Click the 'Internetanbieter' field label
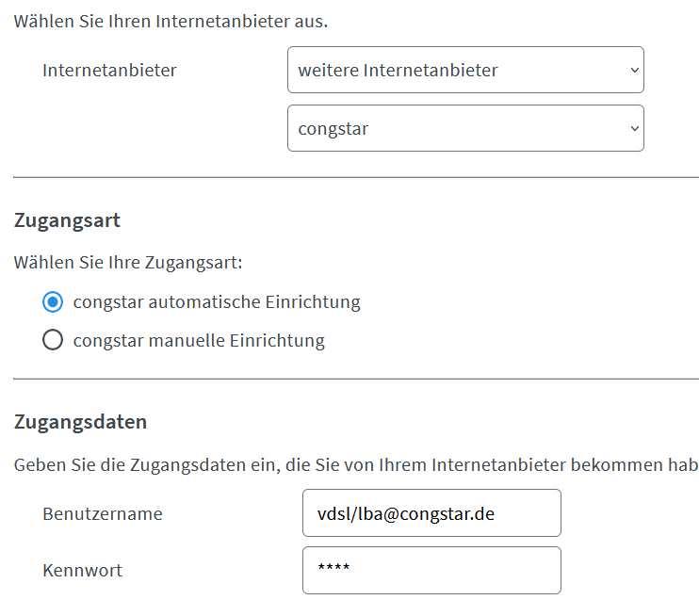Image resolution: width=699 pixels, height=616 pixels. point(109,70)
